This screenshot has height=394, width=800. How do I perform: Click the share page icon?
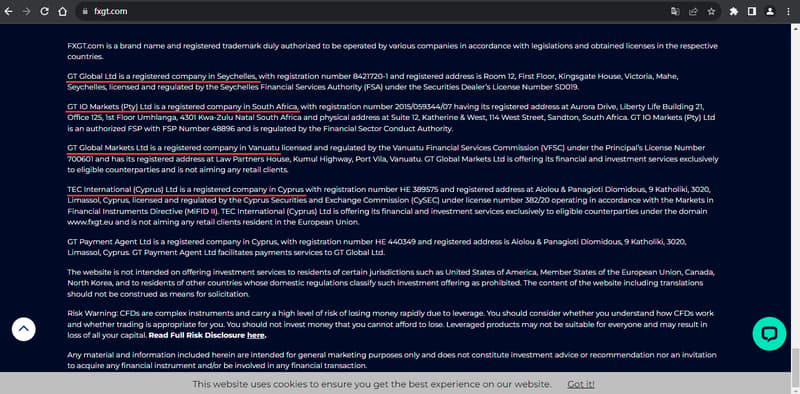pyautogui.click(x=693, y=11)
